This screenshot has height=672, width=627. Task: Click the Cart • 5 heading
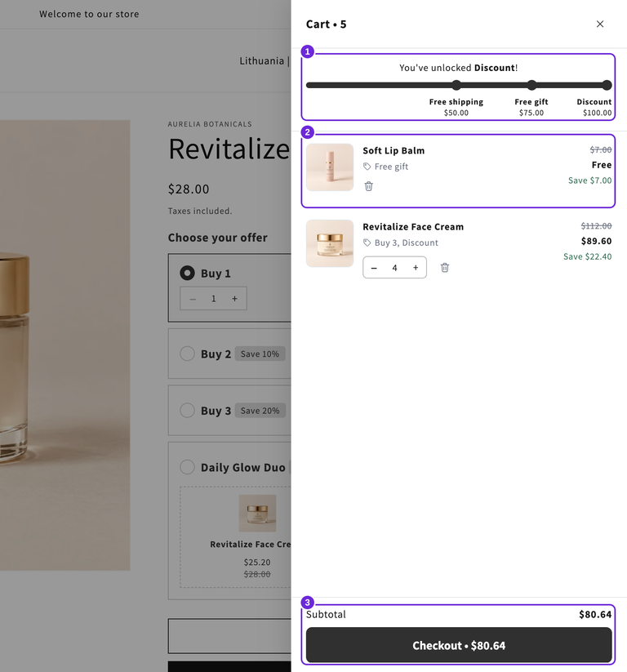(326, 24)
